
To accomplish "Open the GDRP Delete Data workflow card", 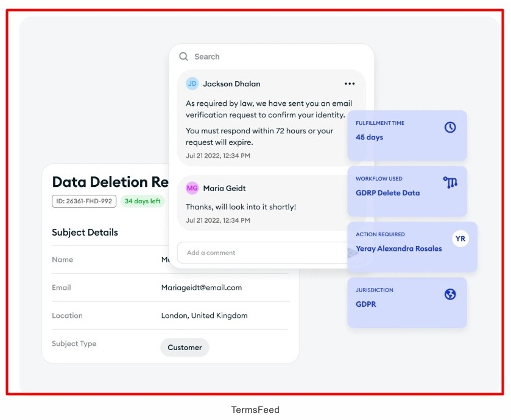I will [x=407, y=192].
